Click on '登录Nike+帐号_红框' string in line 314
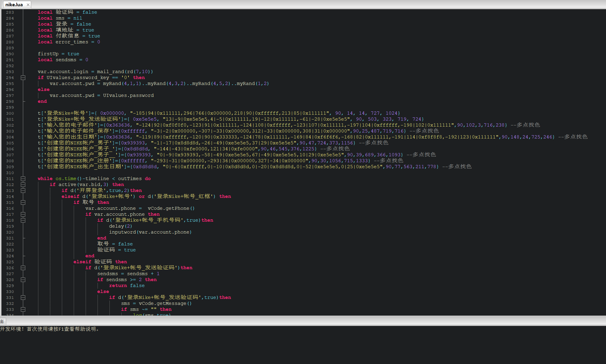Image resolution: width=606 pixels, height=364 pixels. (x=183, y=196)
